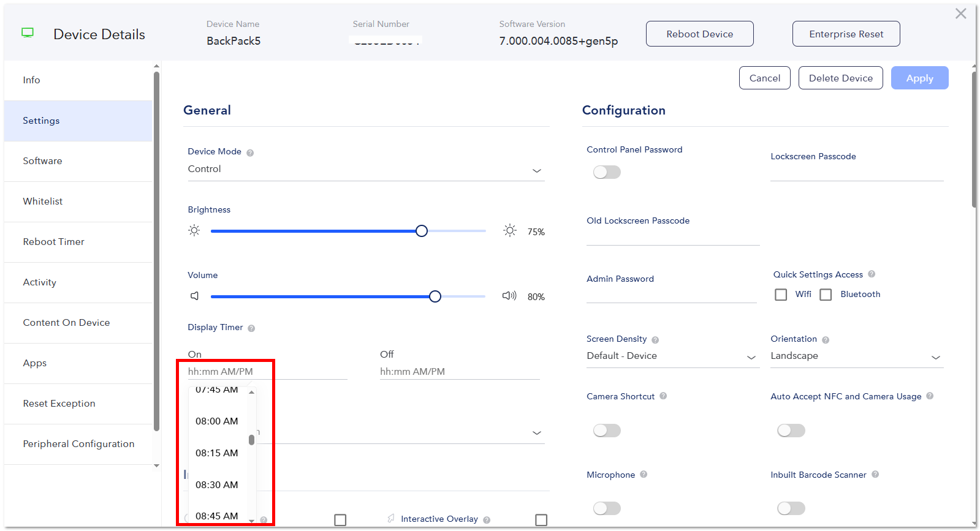
Task: Go to the Apps tab
Action: pos(78,363)
